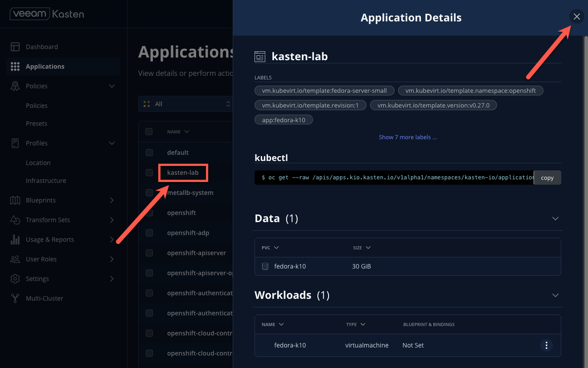Open the openshift-adp application link
The height and width of the screenshot is (368, 588).
(188, 233)
